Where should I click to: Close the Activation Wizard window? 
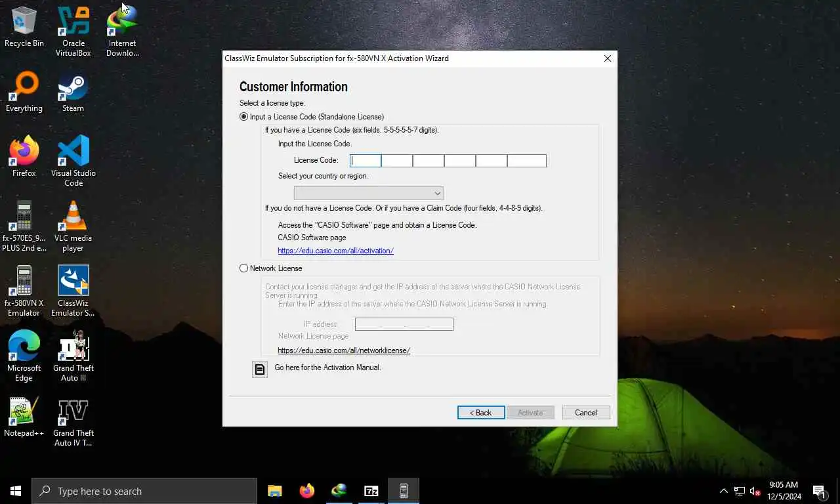click(608, 58)
